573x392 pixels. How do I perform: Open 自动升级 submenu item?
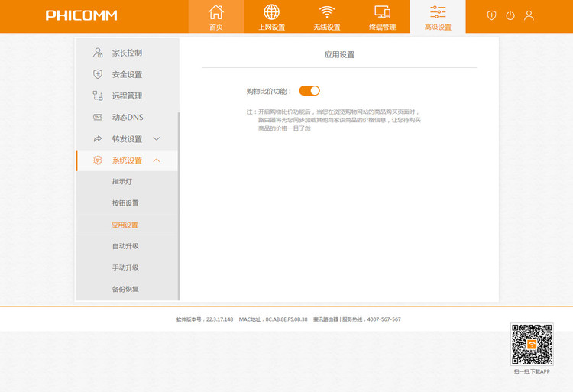coord(127,246)
